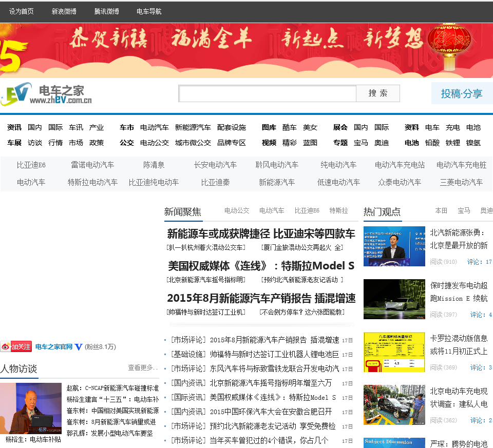Open list item 当年买车曾犯过的4个错误
Viewport: 493px width, 448px height.
click(x=269, y=440)
